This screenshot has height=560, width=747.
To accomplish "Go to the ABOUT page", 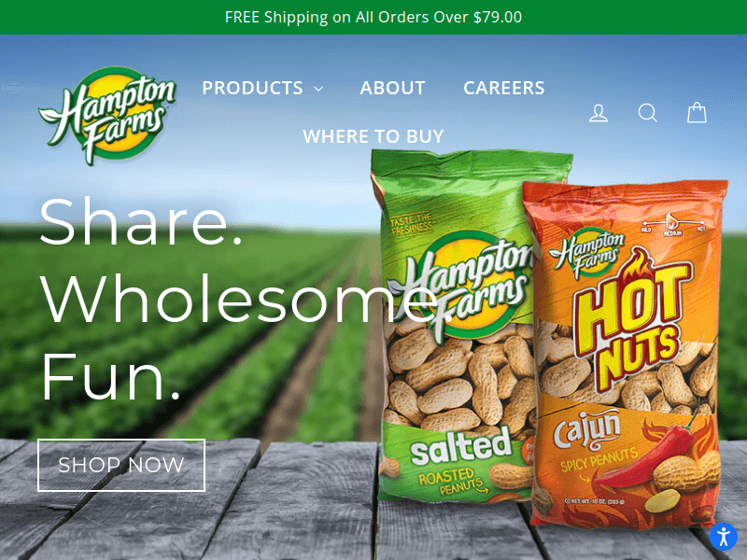I will pyautogui.click(x=392, y=88).
